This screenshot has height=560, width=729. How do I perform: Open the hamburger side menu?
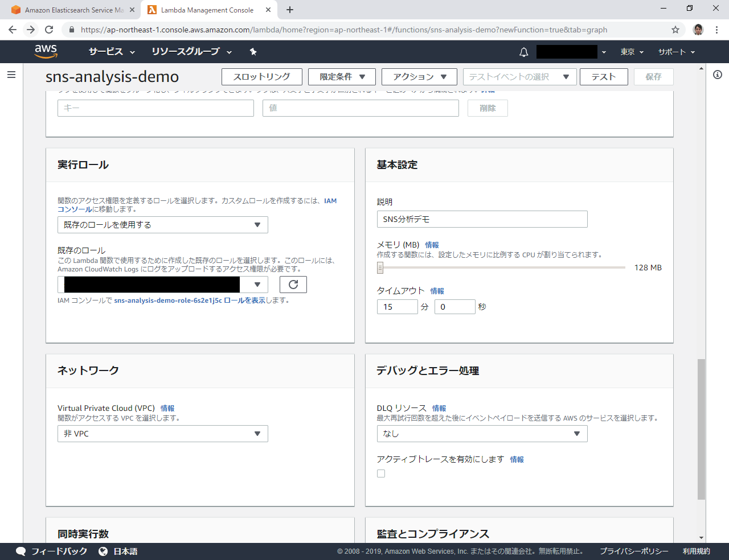click(x=11, y=75)
